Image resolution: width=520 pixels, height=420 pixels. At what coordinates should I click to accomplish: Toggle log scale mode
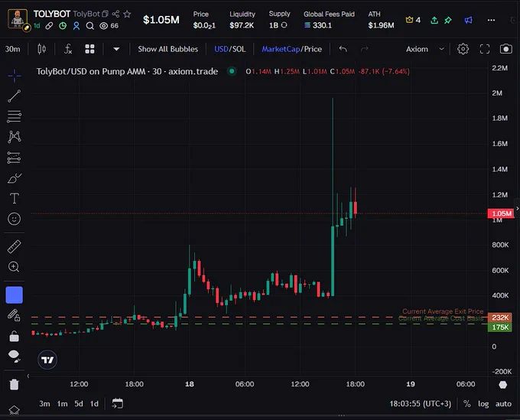pyautogui.click(x=483, y=404)
